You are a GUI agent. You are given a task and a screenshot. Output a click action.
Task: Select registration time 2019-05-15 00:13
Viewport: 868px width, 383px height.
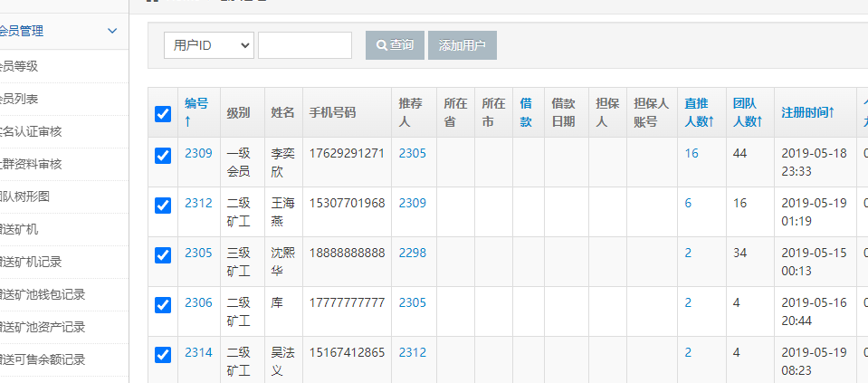point(815,262)
